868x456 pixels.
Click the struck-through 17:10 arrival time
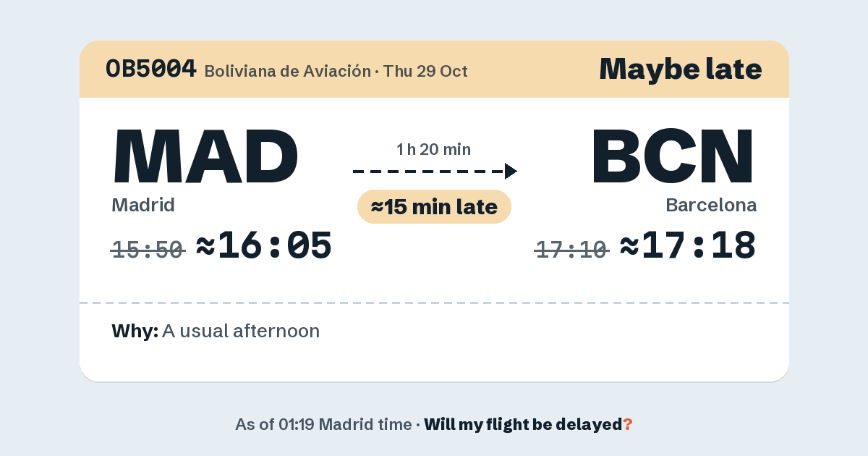coord(571,250)
